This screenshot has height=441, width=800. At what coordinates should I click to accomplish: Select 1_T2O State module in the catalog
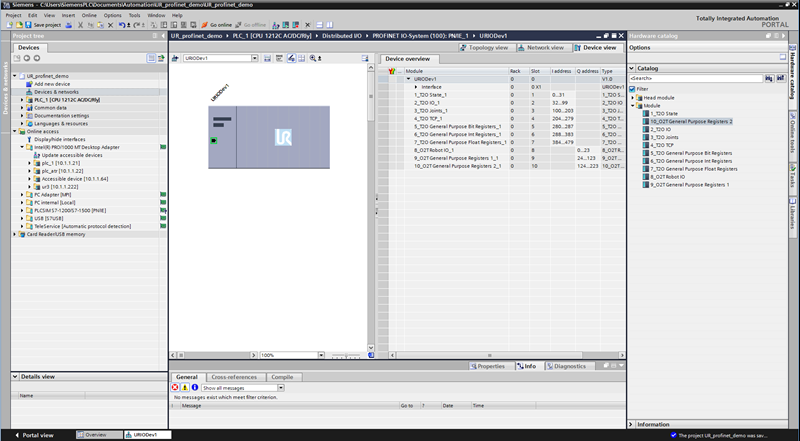tap(667, 114)
